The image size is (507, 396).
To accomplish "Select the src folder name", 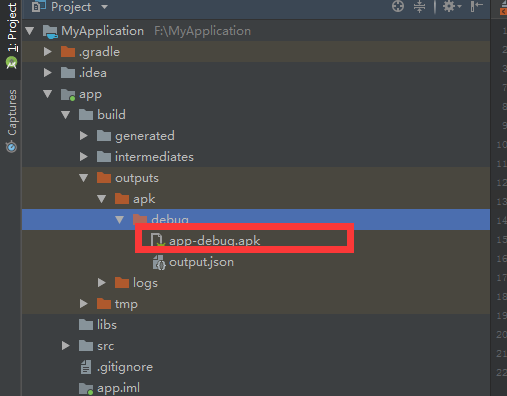I will coord(106,346).
